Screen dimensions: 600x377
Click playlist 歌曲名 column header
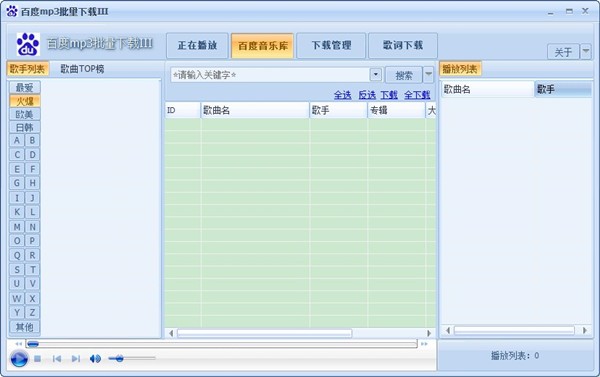(x=488, y=90)
